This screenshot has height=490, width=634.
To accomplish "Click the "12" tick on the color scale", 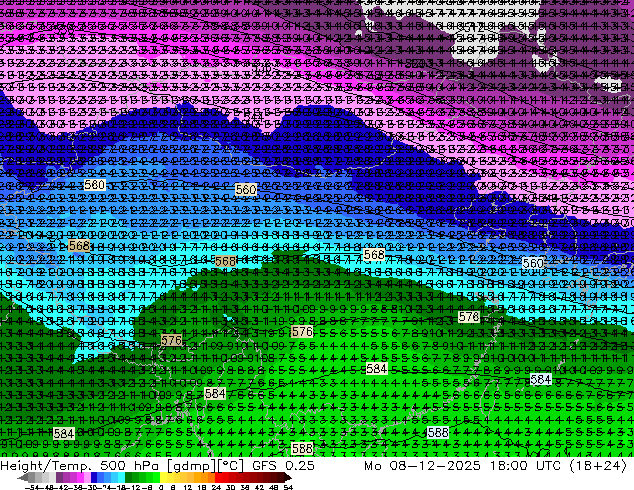I will [188, 488].
